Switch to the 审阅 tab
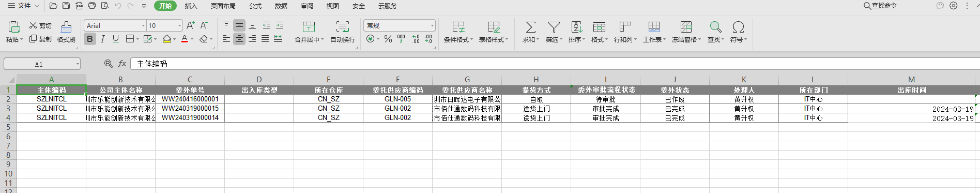The image size is (980, 193). (307, 6)
